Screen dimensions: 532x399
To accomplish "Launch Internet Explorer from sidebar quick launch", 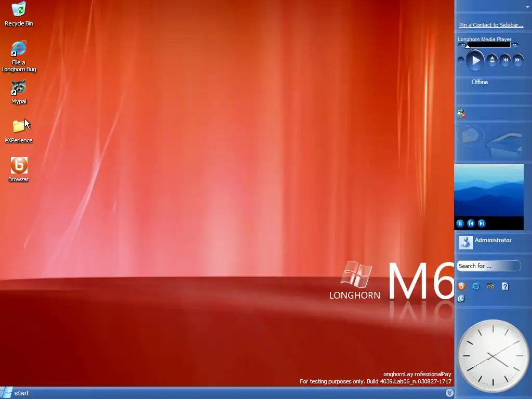I will pyautogui.click(x=476, y=286).
